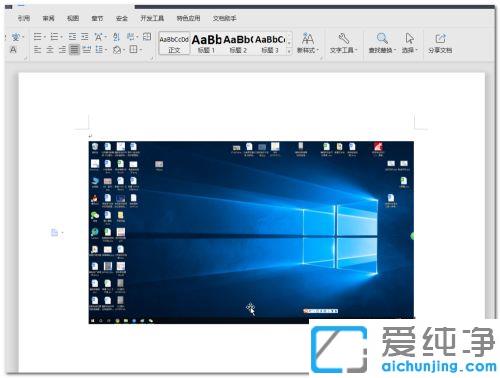500x378 pixels.
Task: Open the styles pane dialog launcher
Action: pos(322,58)
